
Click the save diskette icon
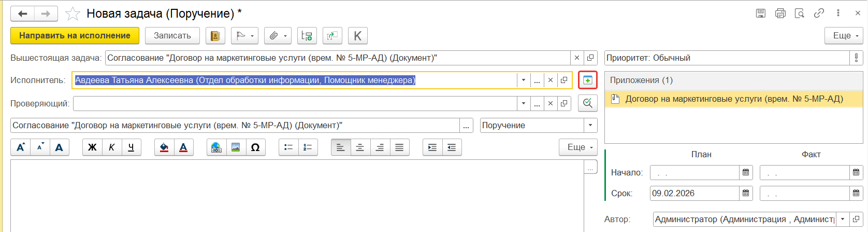click(x=760, y=13)
